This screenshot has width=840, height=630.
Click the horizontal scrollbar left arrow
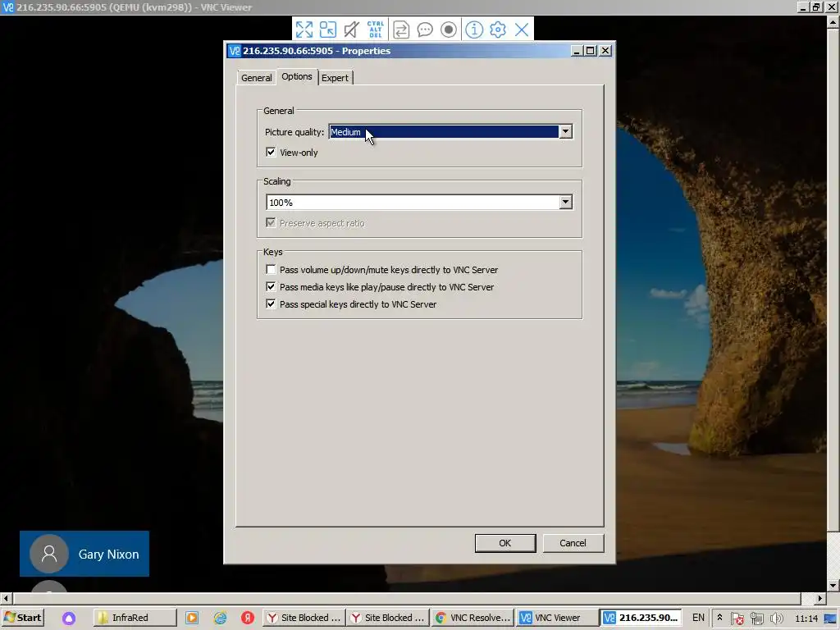(x=6, y=598)
